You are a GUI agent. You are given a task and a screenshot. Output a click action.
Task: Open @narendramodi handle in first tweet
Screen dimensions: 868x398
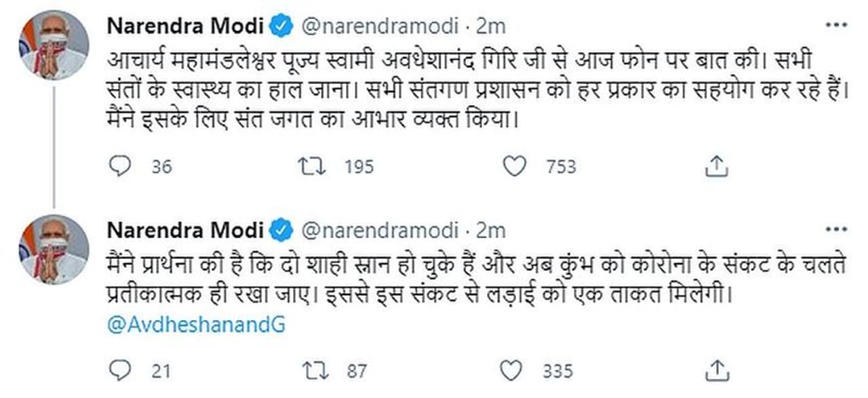[x=379, y=26]
